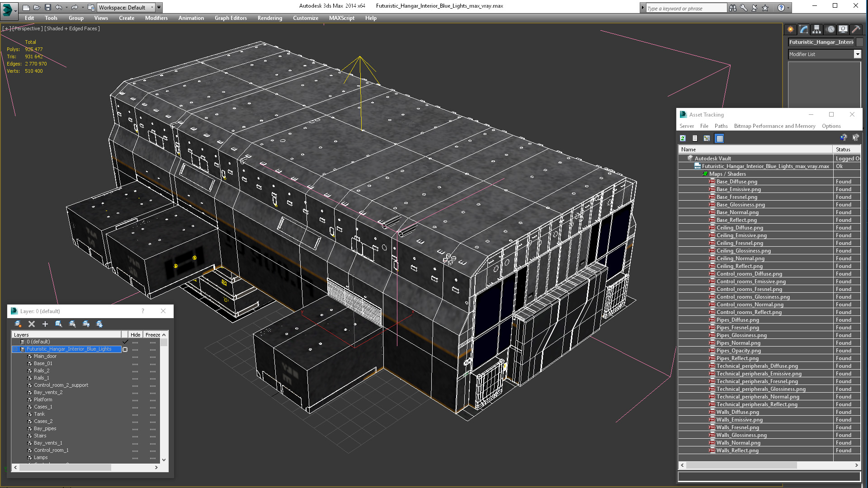Open the Rendering menu
Screen dimensions: 868x488
point(269,18)
